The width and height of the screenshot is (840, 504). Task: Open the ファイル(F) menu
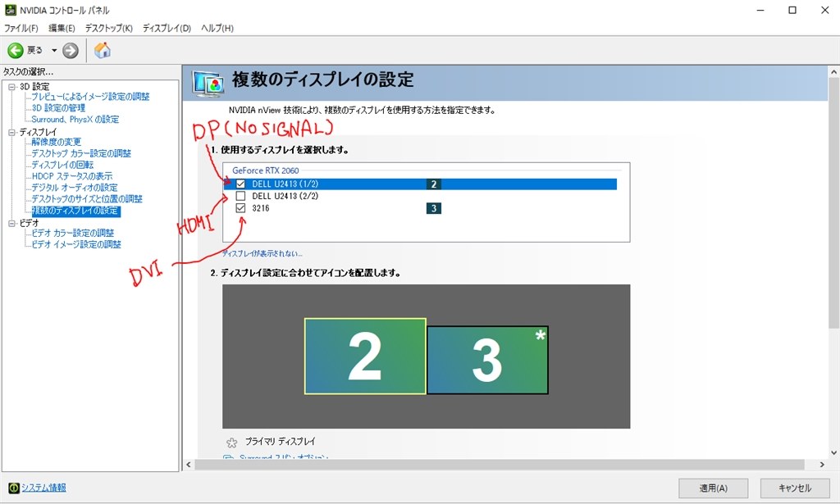pyautogui.click(x=21, y=28)
